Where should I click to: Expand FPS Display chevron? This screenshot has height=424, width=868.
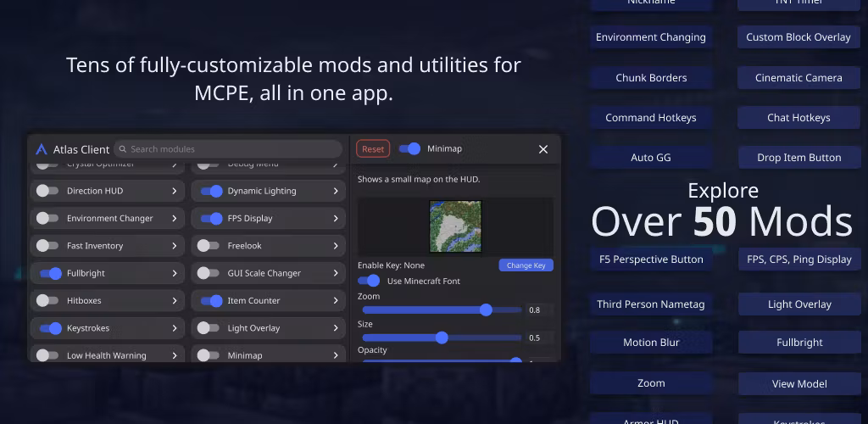[x=336, y=218]
